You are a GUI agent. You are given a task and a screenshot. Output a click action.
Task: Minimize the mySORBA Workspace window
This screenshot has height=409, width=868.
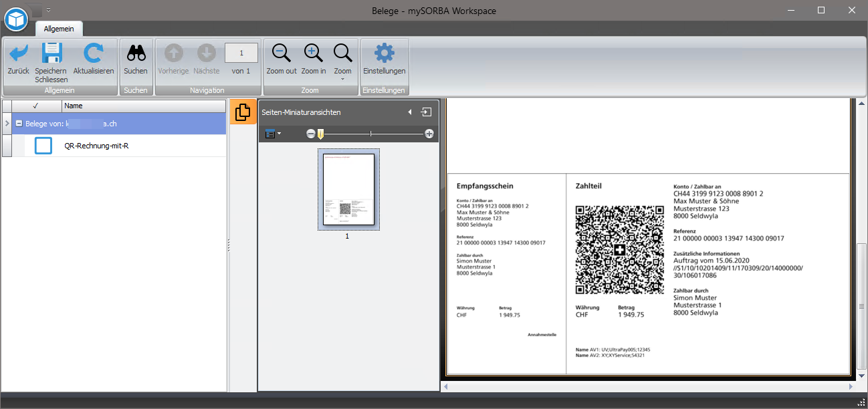tap(790, 10)
